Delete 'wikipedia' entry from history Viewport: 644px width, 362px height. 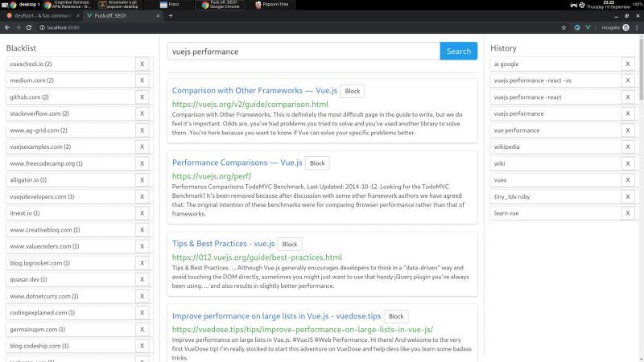pyautogui.click(x=628, y=147)
